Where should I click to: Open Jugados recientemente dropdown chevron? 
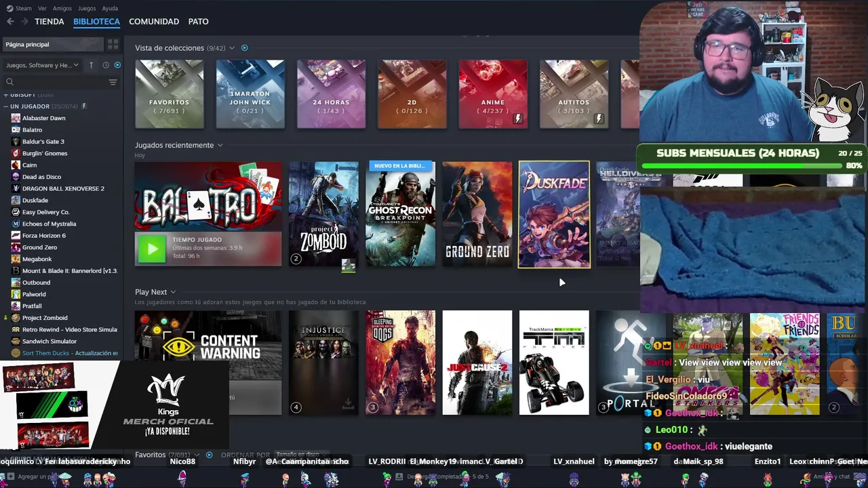(220, 145)
